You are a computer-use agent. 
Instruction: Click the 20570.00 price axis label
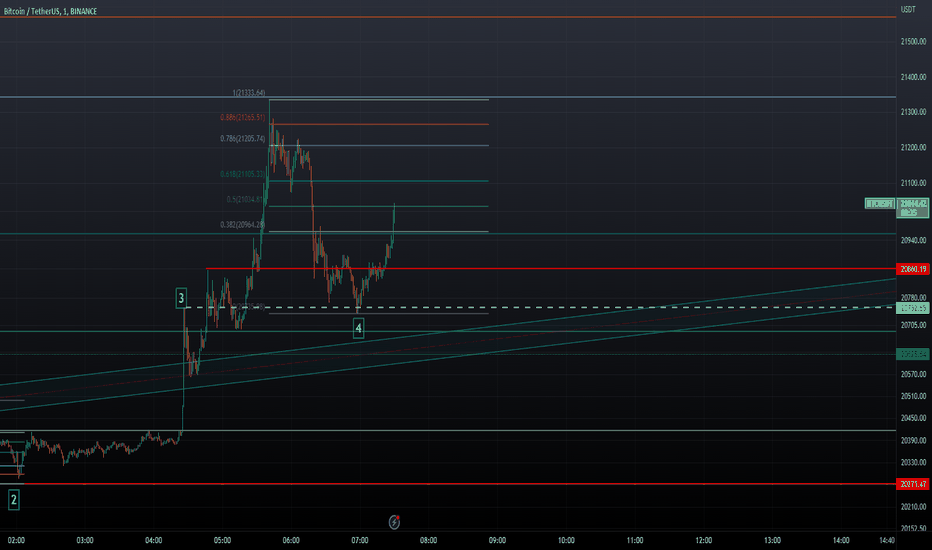914,374
